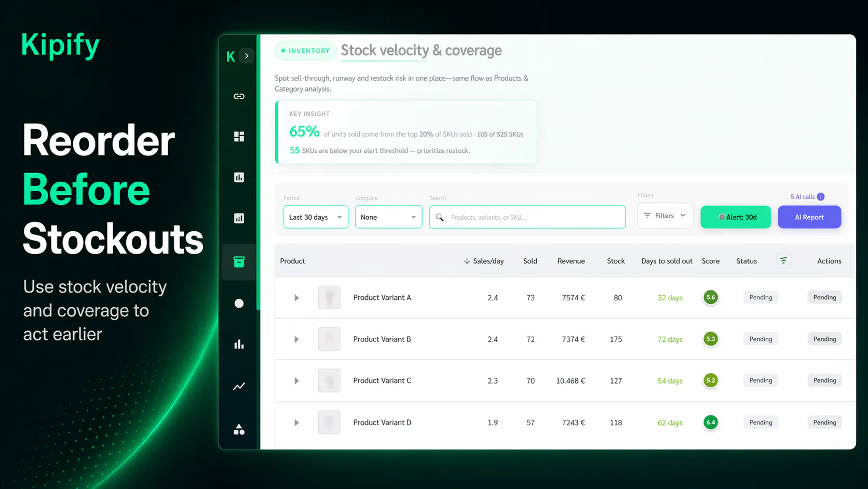Open the dashboard grid sidebar icon

pos(239,137)
